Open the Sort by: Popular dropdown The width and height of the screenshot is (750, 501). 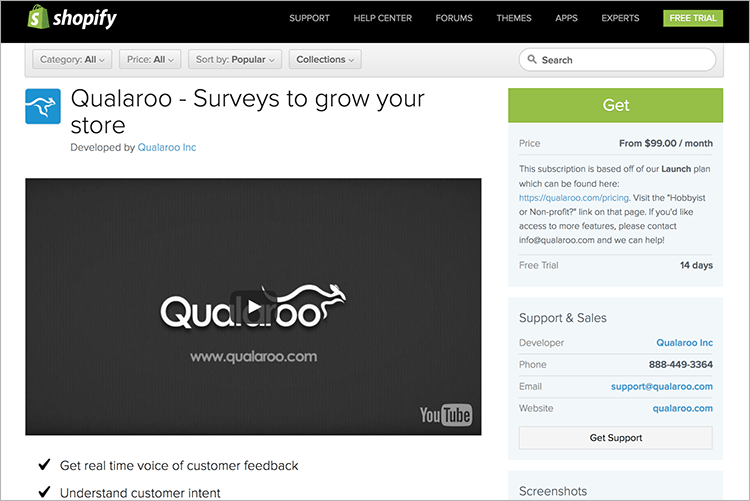[235, 59]
